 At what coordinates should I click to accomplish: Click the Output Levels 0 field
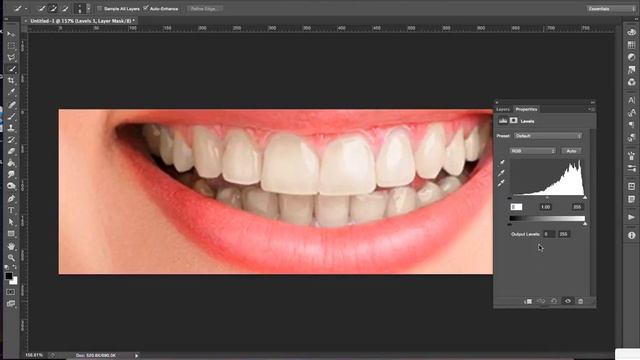coord(549,234)
